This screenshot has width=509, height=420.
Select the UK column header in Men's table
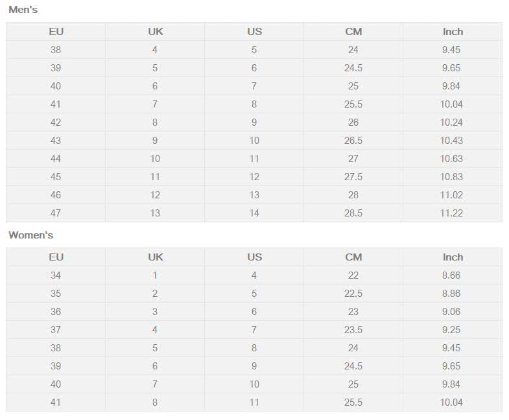[155, 32]
